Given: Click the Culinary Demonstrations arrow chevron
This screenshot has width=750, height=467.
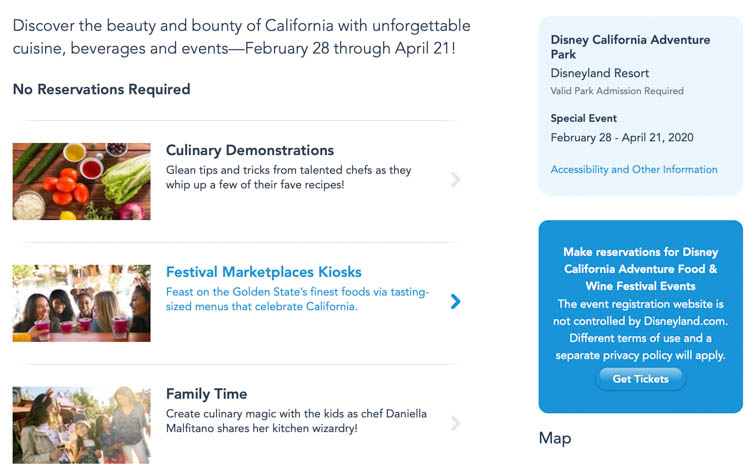Looking at the screenshot, I should tap(455, 180).
